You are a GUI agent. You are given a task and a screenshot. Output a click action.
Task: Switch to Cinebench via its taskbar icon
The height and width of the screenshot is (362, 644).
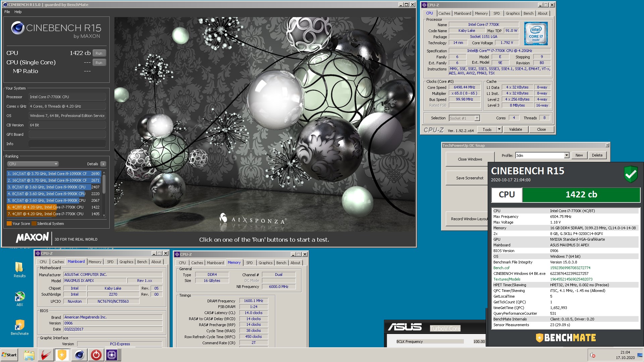(79, 355)
